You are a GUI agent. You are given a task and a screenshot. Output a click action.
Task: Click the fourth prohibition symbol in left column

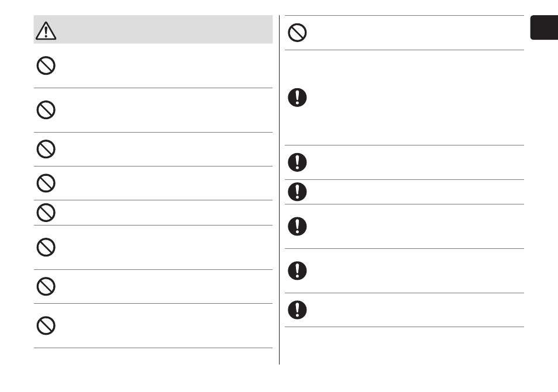point(46,183)
